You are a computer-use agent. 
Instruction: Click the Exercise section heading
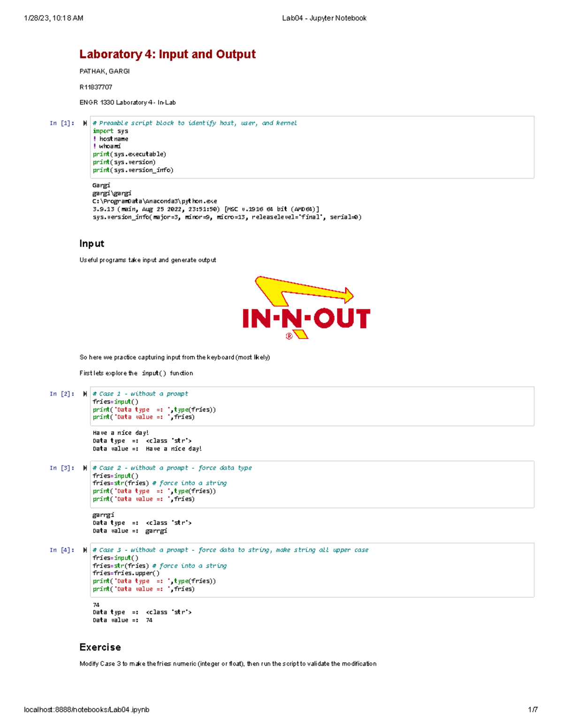pos(100,647)
